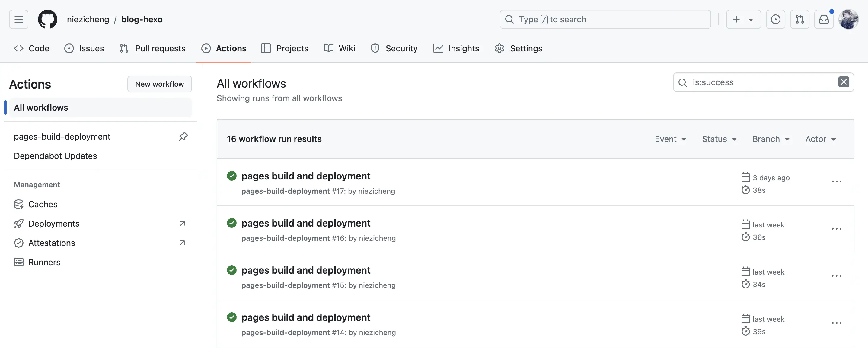Click the niezicheng actor link in run #17

click(376, 191)
